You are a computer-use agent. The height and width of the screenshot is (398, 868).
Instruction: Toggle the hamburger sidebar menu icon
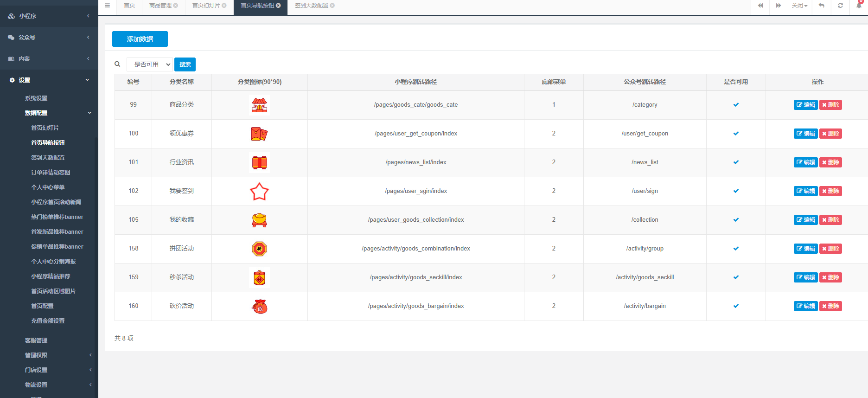pos(107,6)
